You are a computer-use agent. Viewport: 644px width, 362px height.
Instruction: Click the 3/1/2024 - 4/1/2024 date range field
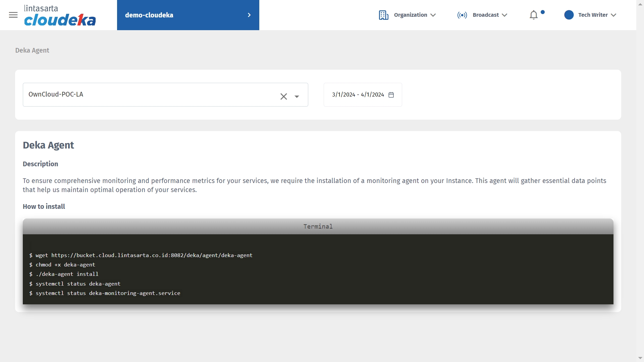click(x=358, y=95)
